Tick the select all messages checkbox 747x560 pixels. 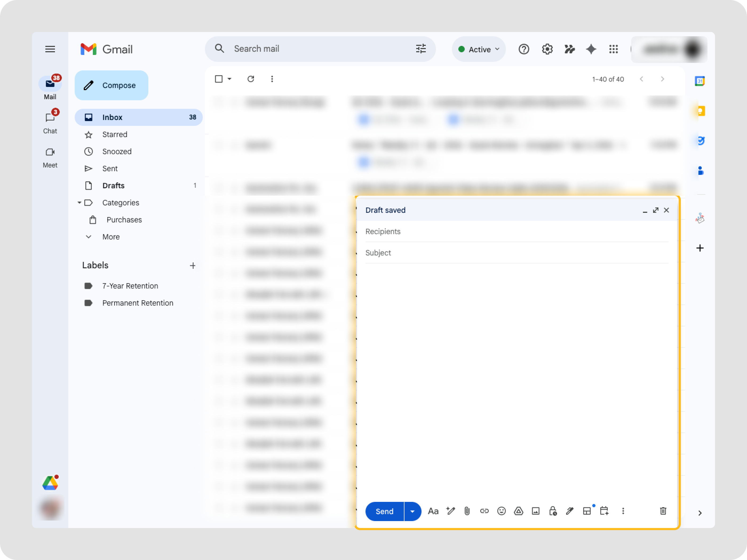[x=219, y=79]
